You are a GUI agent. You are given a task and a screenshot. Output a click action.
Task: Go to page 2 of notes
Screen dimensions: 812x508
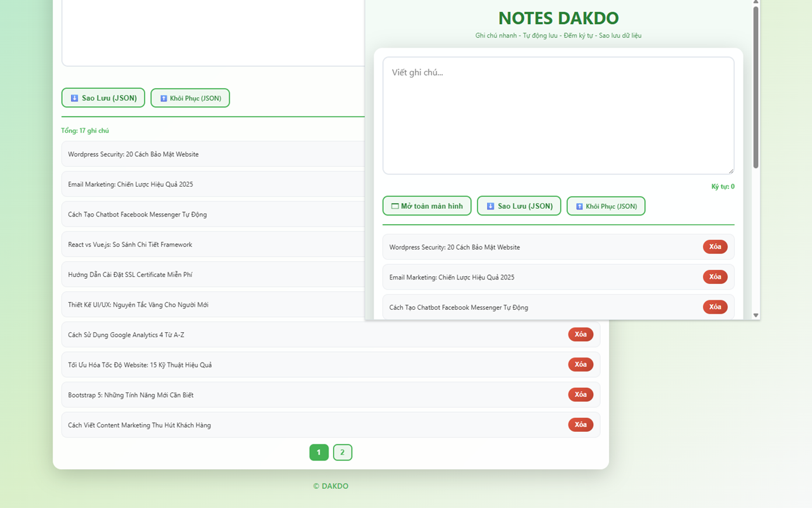pyautogui.click(x=343, y=452)
